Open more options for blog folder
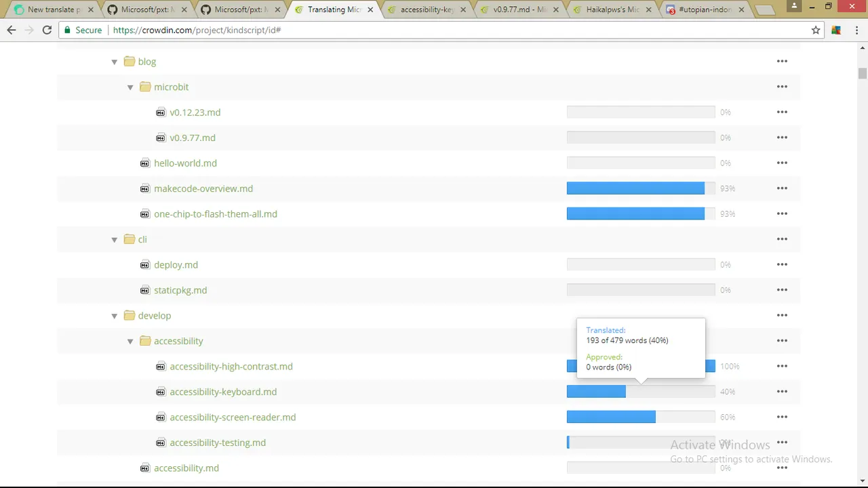868x488 pixels. 782,61
